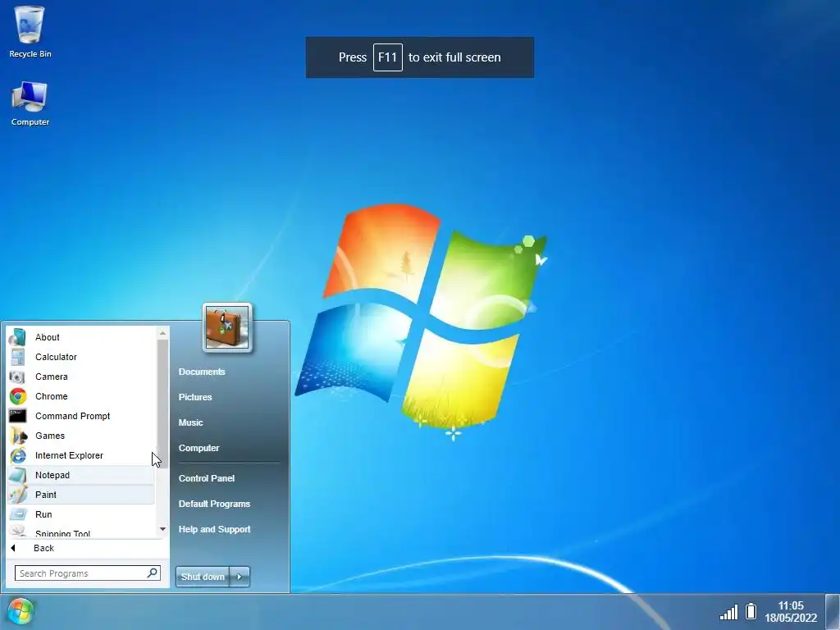The height and width of the screenshot is (630, 840).
Task: Click the About program icon
Action: pos(17,337)
